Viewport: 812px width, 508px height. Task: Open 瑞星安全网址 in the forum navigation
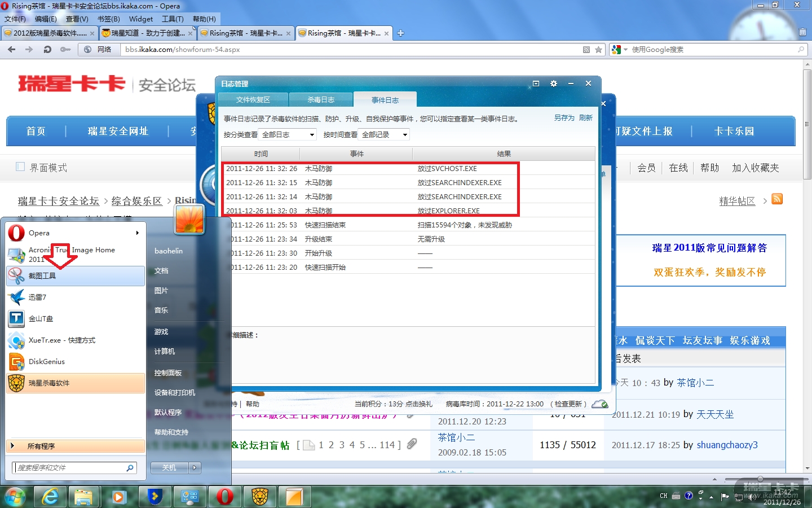[118, 132]
